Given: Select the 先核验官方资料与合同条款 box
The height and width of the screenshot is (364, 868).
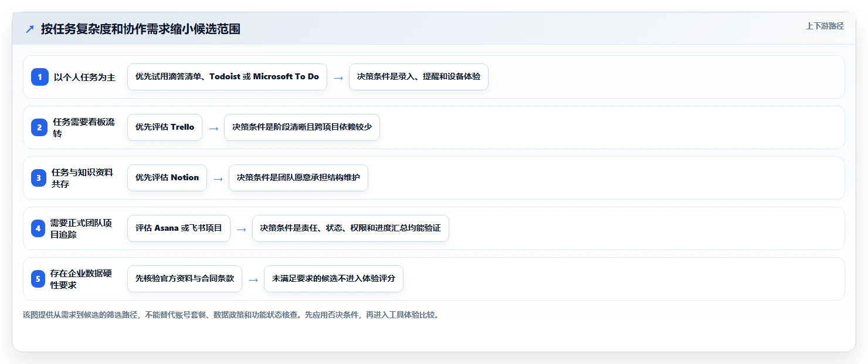Looking at the screenshot, I should tap(185, 279).
